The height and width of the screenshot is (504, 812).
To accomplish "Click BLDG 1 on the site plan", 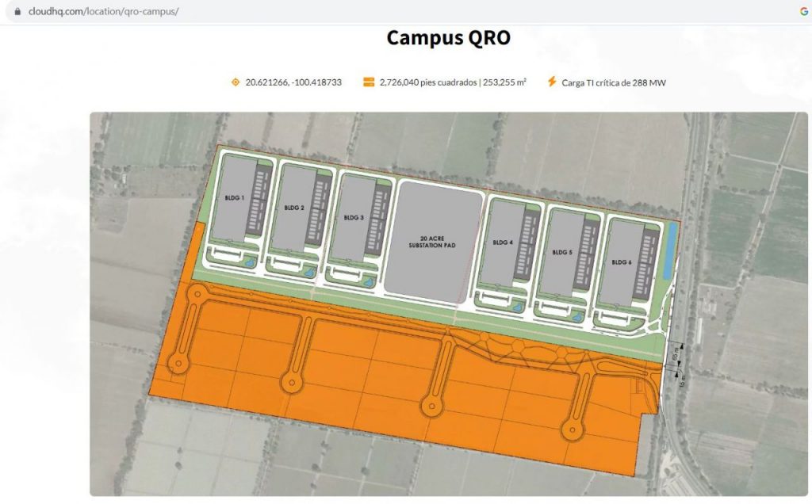I will (234, 197).
